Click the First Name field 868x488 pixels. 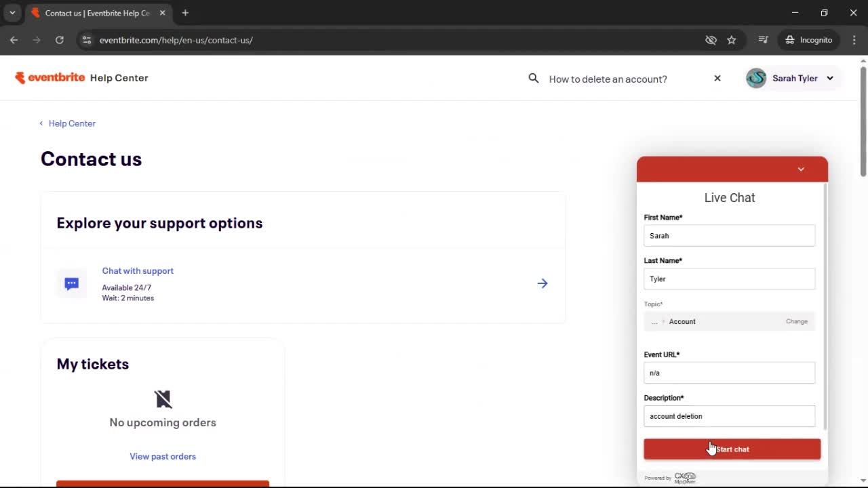coord(730,236)
